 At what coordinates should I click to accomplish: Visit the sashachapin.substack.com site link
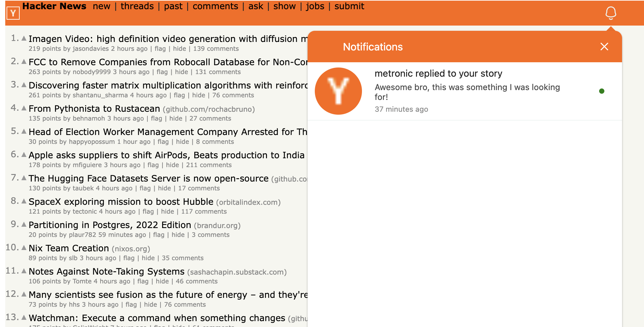(x=237, y=272)
